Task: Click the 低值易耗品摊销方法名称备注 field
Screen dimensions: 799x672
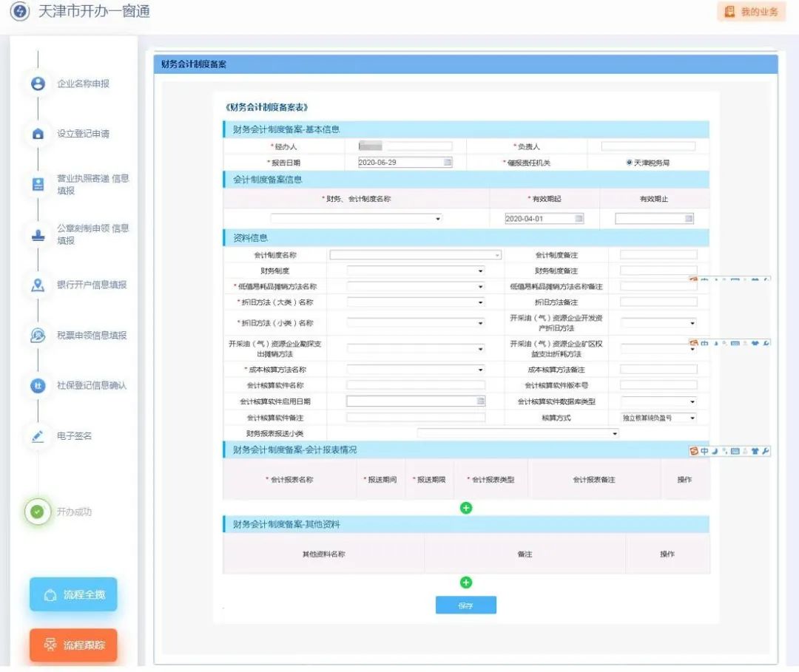Action: pyautogui.click(x=658, y=287)
